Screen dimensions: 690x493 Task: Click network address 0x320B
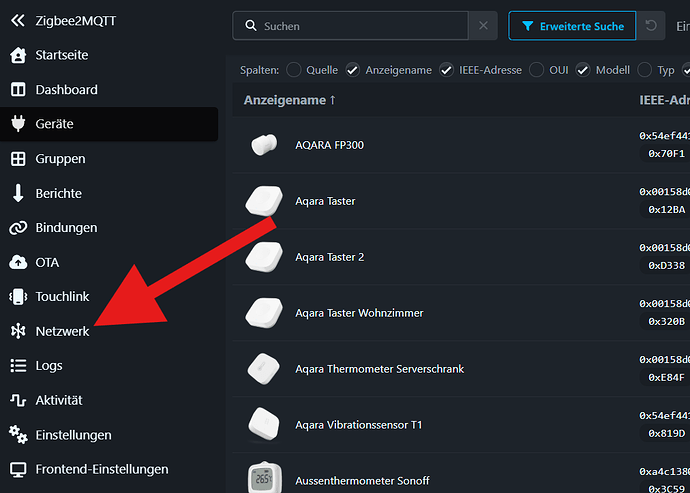click(666, 321)
